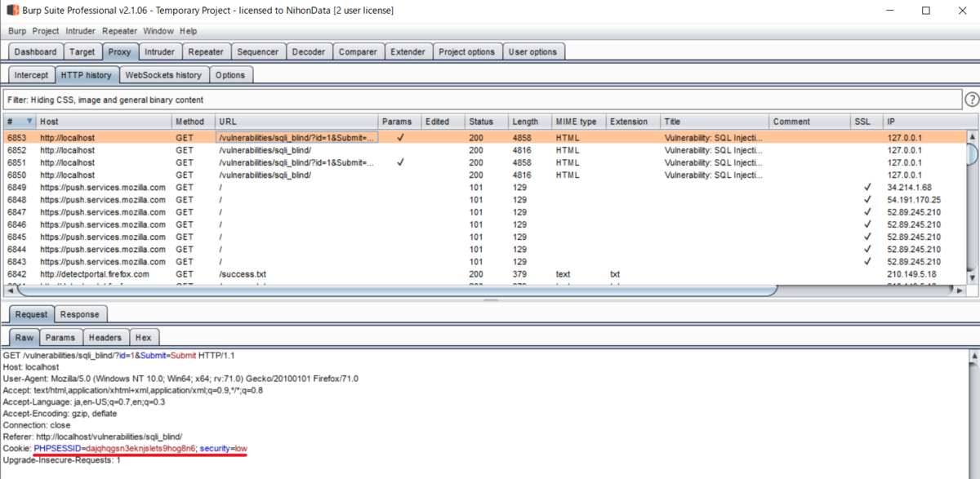The image size is (980, 479).
Task: Sort history by SSL column
Action: pos(866,122)
